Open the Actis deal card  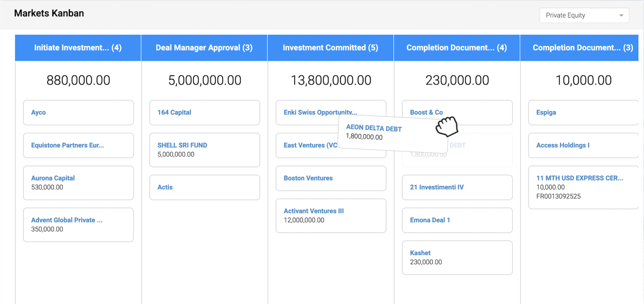coord(205,187)
